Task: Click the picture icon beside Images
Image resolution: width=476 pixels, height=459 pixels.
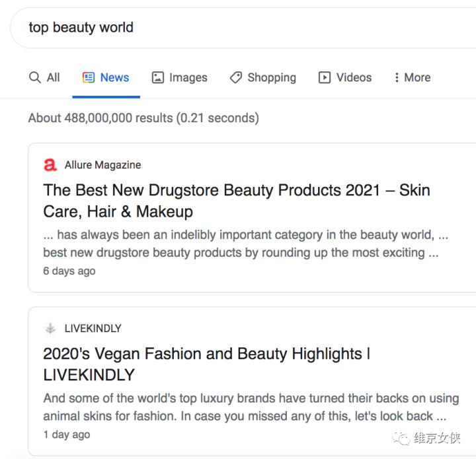Action: pyautogui.click(x=158, y=77)
